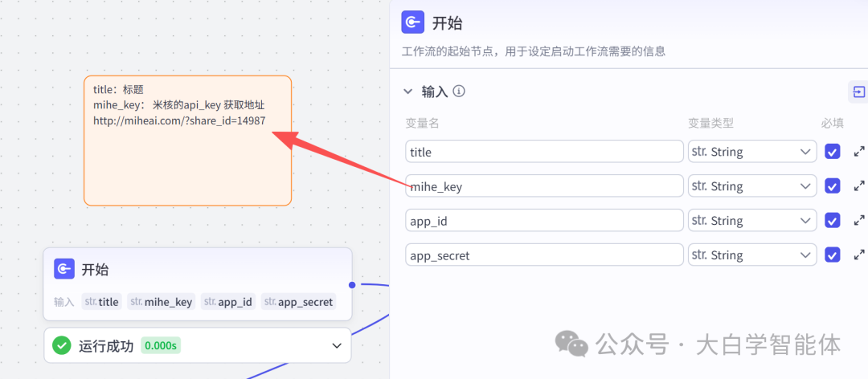Expand the title variable row editor

click(859, 151)
